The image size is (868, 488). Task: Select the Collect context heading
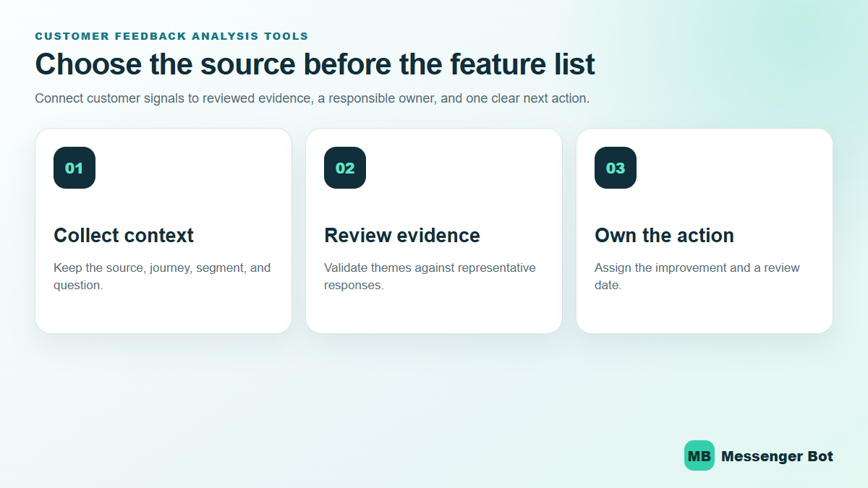(124, 236)
